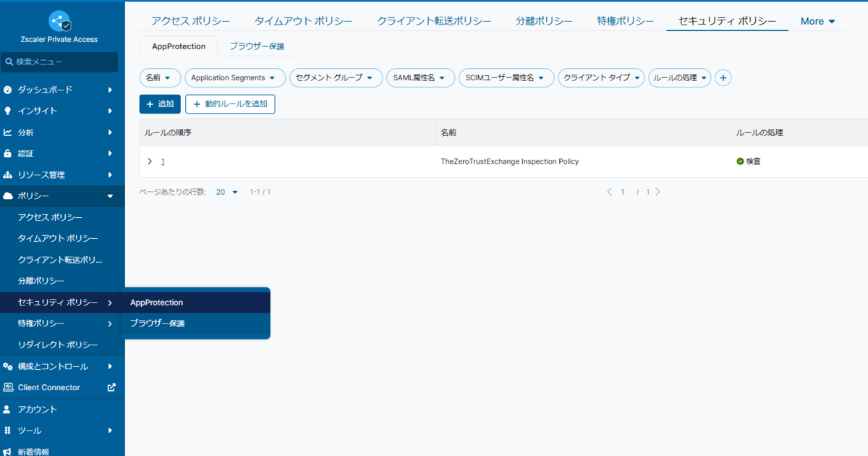Select the セキュリティ ポリシー top tab
Image resolution: width=868 pixels, height=456 pixels.
pyautogui.click(x=727, y=21)
